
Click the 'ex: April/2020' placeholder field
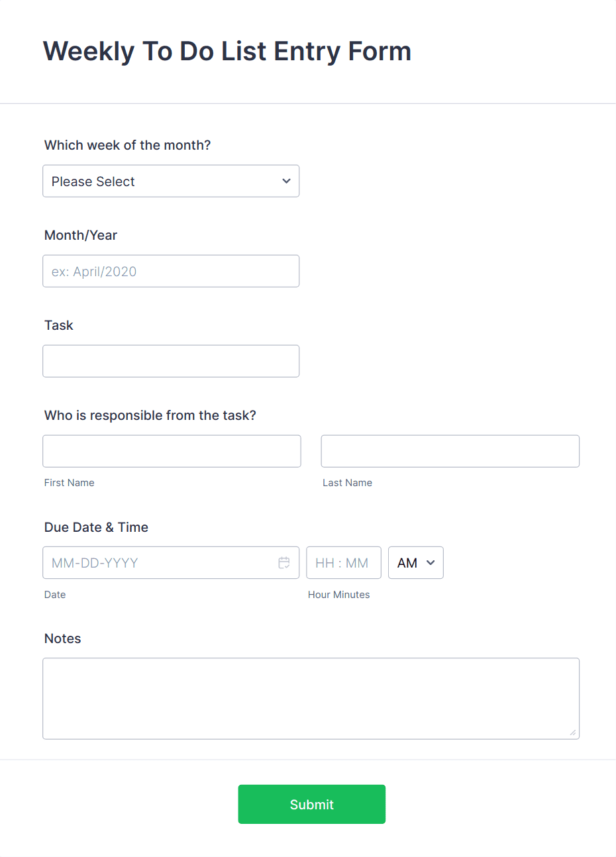point(171,271)
